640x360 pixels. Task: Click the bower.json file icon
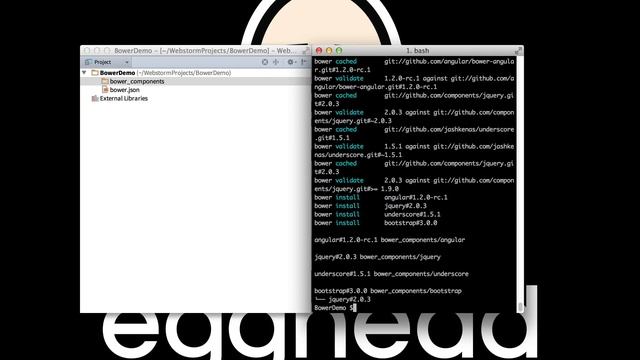click(x=105, y=90)
